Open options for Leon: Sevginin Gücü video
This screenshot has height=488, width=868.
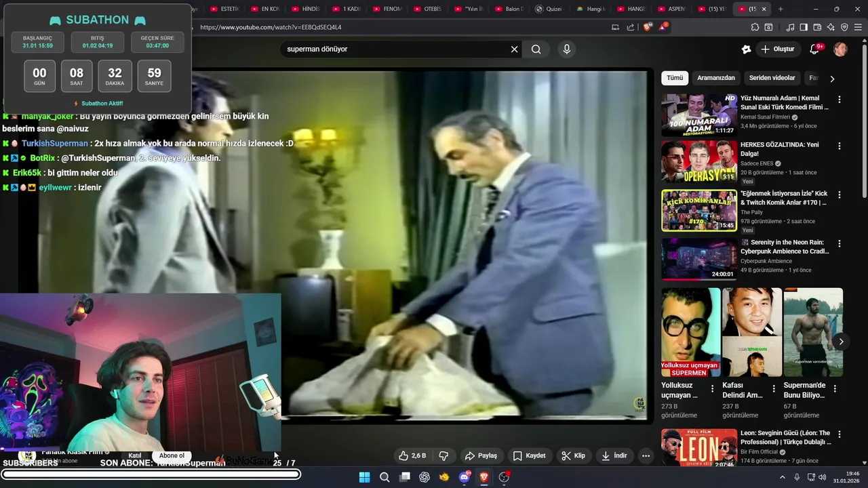pyautogui.click(x=840, y=434)
